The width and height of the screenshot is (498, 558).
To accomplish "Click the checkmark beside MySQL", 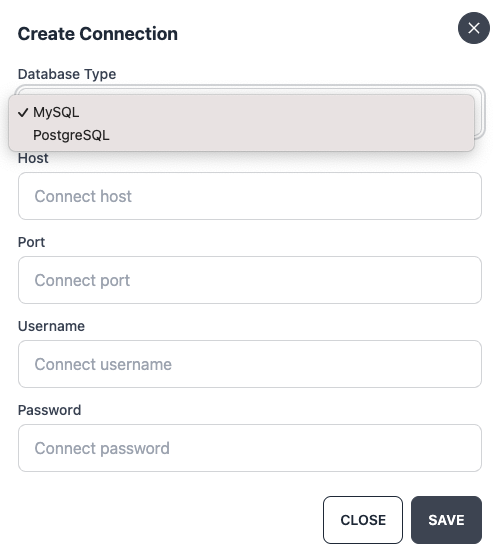I will point(23,112).
